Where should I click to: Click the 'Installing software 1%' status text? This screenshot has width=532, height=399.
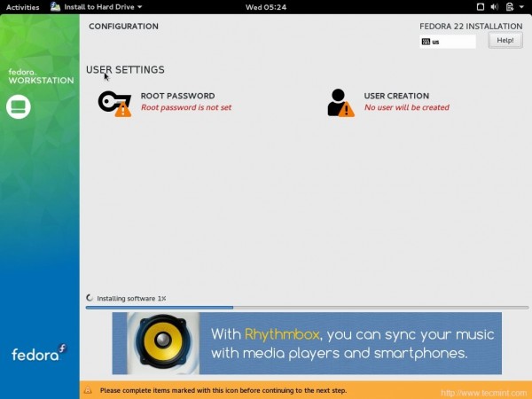(x=131, y=299)
